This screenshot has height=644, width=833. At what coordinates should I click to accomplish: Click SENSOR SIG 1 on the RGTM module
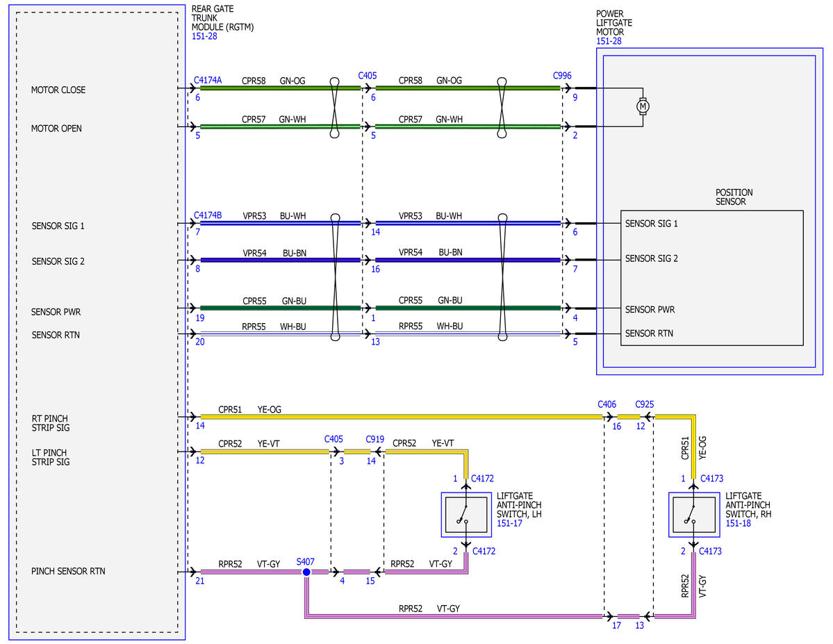58,226
